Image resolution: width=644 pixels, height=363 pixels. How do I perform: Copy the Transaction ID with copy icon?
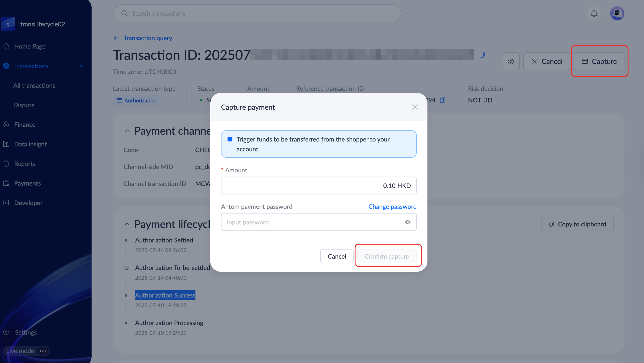[x=482, y=55]
